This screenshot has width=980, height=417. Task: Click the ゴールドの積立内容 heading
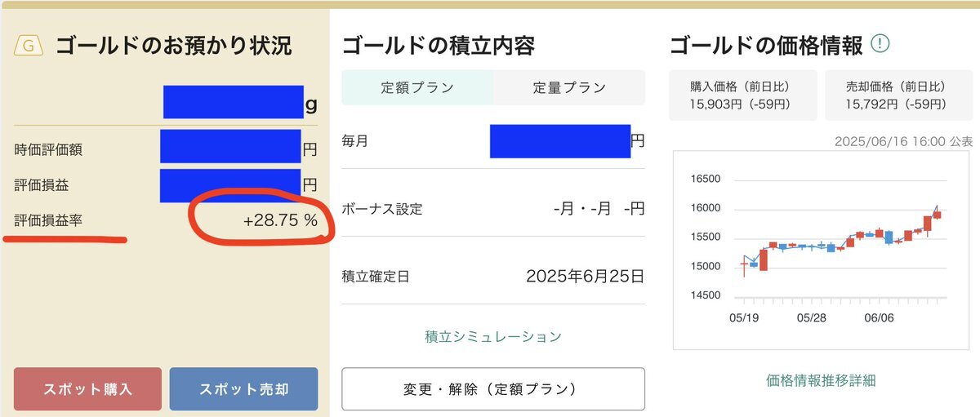tap(438, 46)
